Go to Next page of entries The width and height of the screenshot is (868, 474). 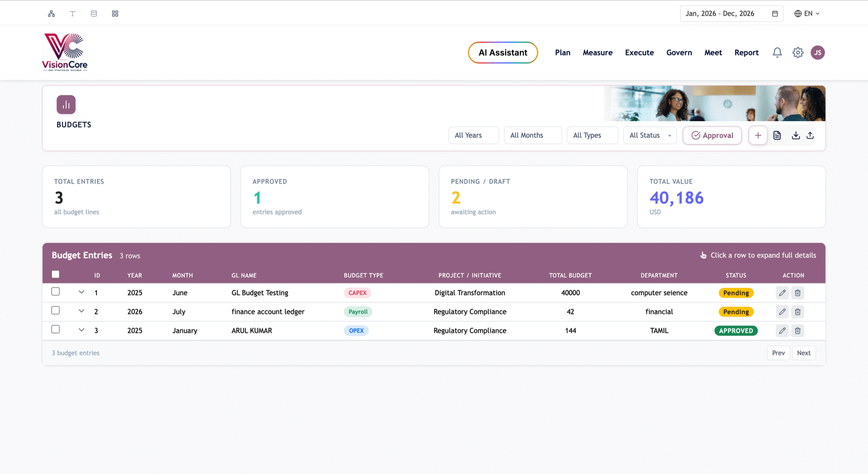coord(803,353)
